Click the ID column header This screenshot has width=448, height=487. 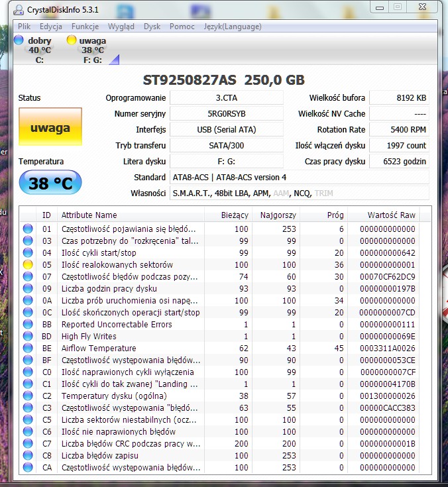tap(46, 215)
